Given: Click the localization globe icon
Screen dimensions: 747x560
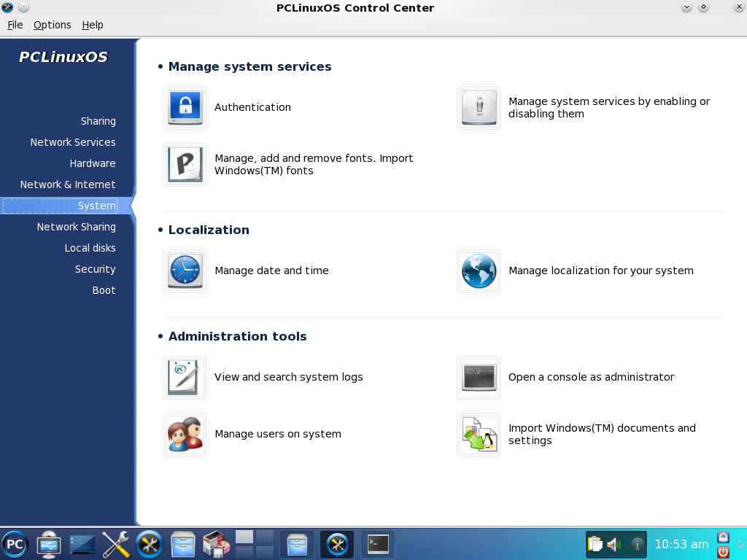Looking at the screenshot, I should coord(479,271).
